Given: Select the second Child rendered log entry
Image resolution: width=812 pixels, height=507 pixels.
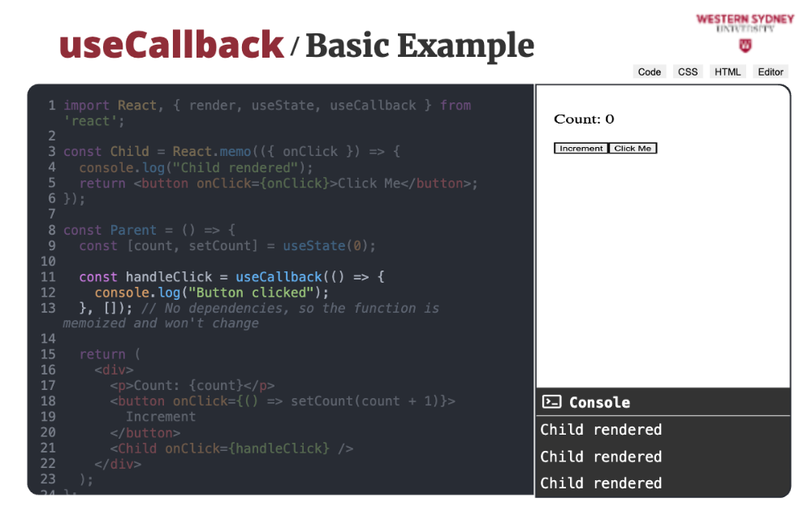Looking at the screenshot, I should tap(601, 457).
